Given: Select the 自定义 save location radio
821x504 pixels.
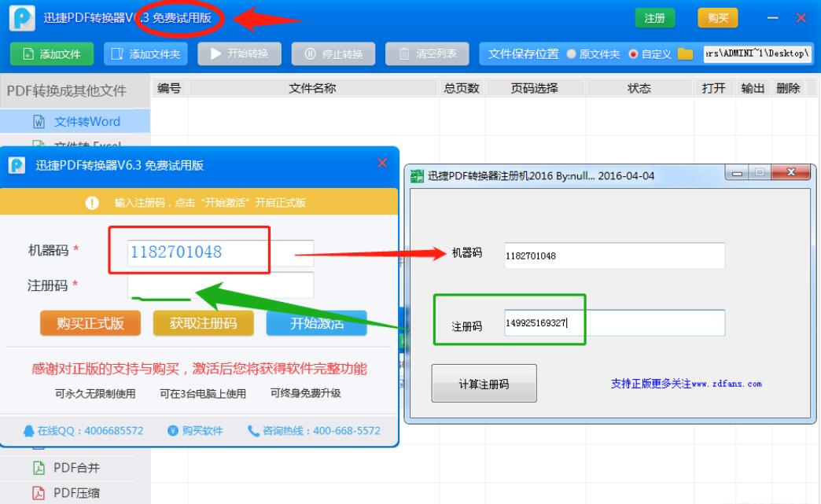Looking at the screenshot, I should coord(650,54).
